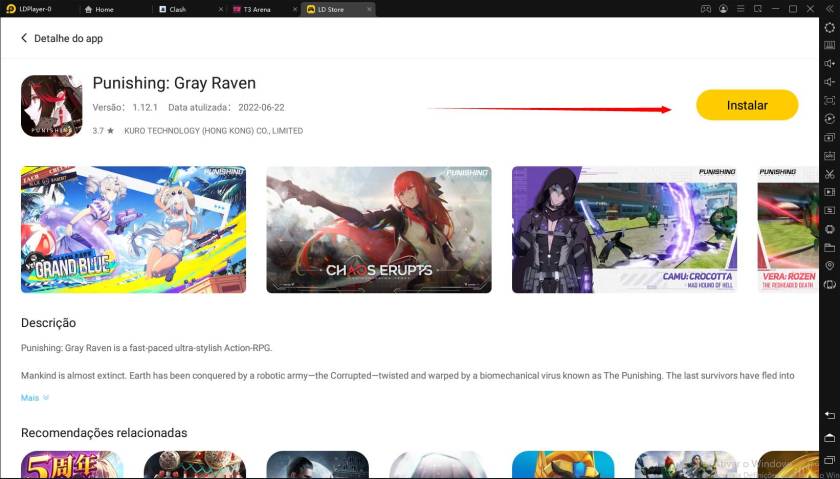840x479 pixels.
Task: Expand the description with Mais
Action: pyautogui.click(x=35, y=398)
